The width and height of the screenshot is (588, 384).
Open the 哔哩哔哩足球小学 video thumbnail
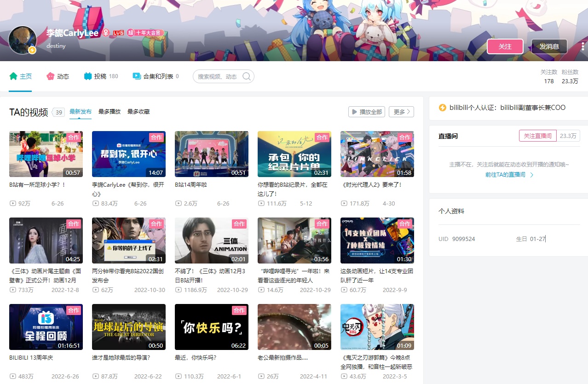tap(46, 154)
